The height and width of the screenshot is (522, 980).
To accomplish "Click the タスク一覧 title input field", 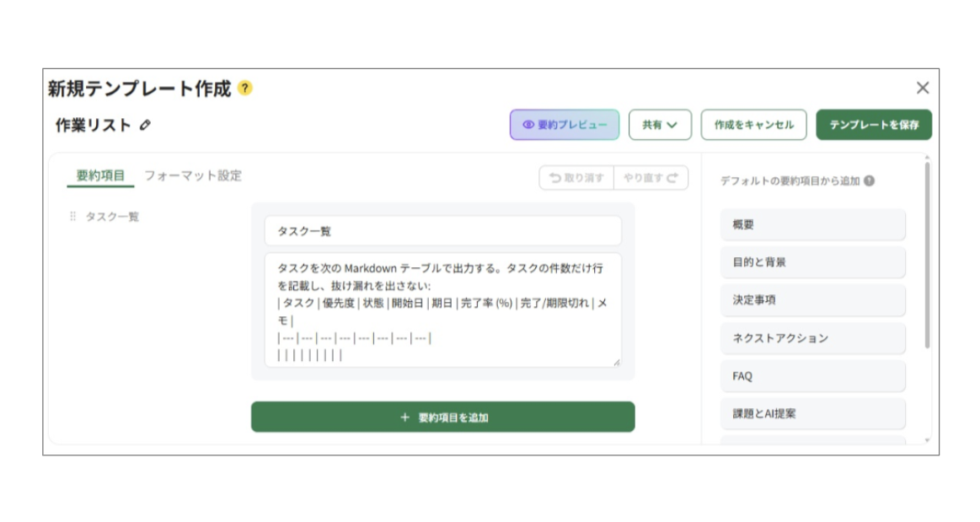I will [x=442, y=231].
